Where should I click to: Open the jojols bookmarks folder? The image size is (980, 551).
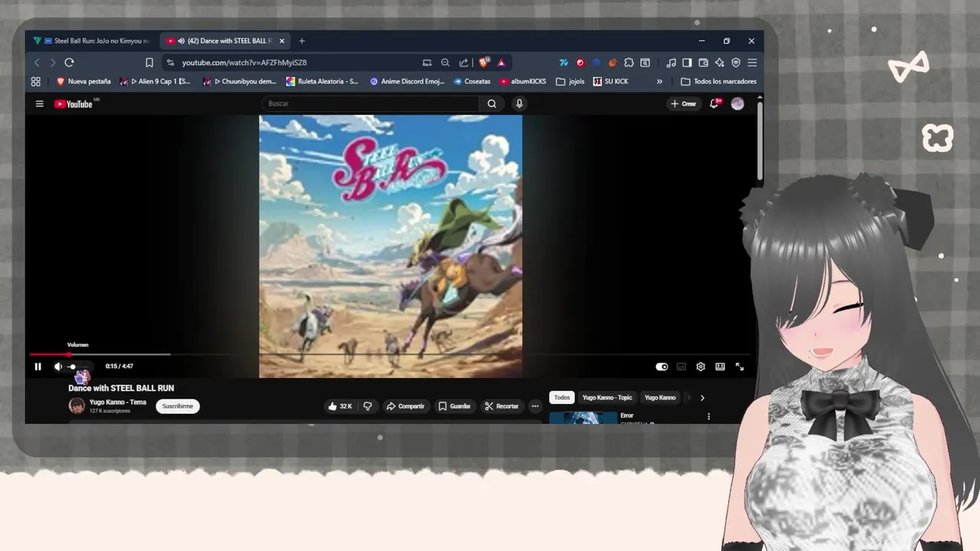[x=570, y=82]
